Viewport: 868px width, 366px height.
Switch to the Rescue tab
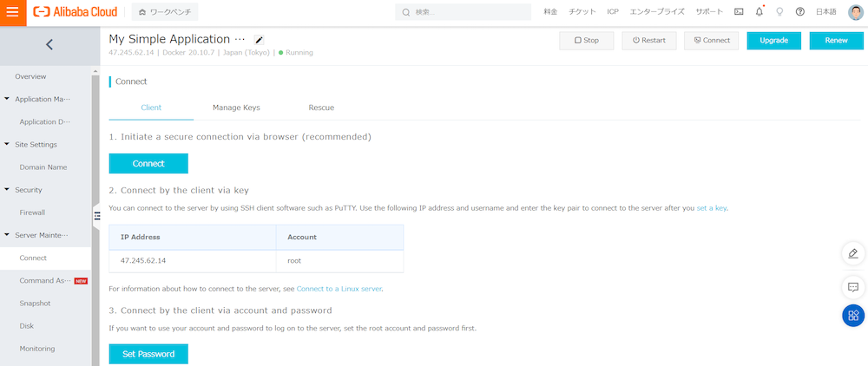pyautogui.click(x=321, y=108)
